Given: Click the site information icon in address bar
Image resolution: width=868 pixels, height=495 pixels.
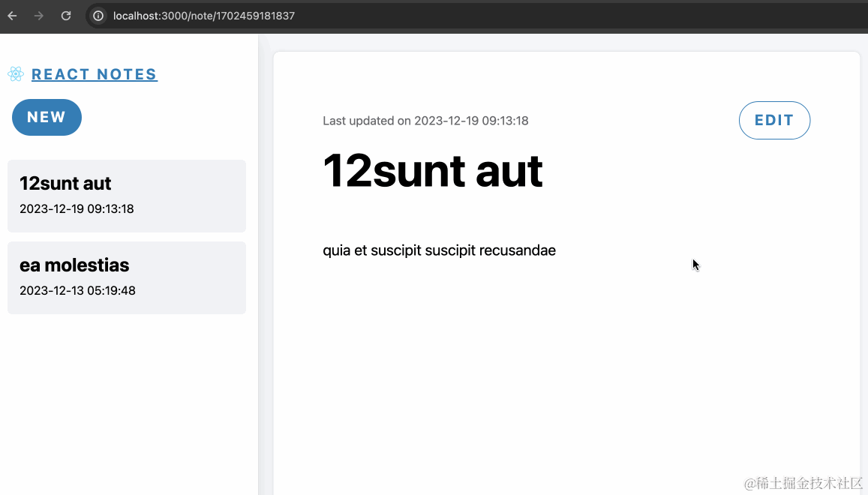Looking at the screenshot, I should tap(98, 15).
